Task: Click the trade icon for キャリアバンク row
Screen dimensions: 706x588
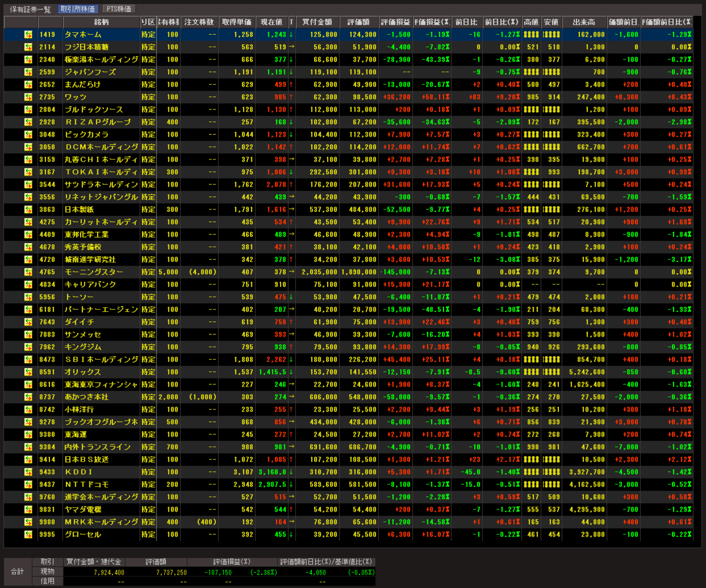Action: tap(28, 285)
